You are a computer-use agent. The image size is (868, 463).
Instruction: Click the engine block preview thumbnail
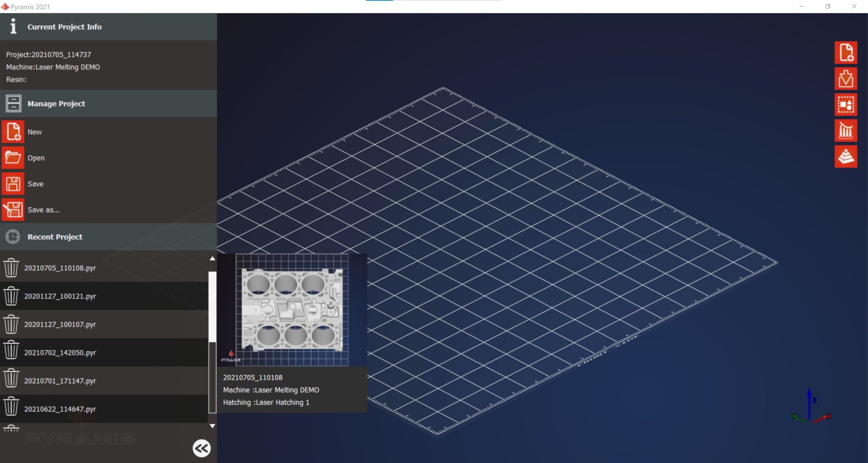[x=292, y=310]
